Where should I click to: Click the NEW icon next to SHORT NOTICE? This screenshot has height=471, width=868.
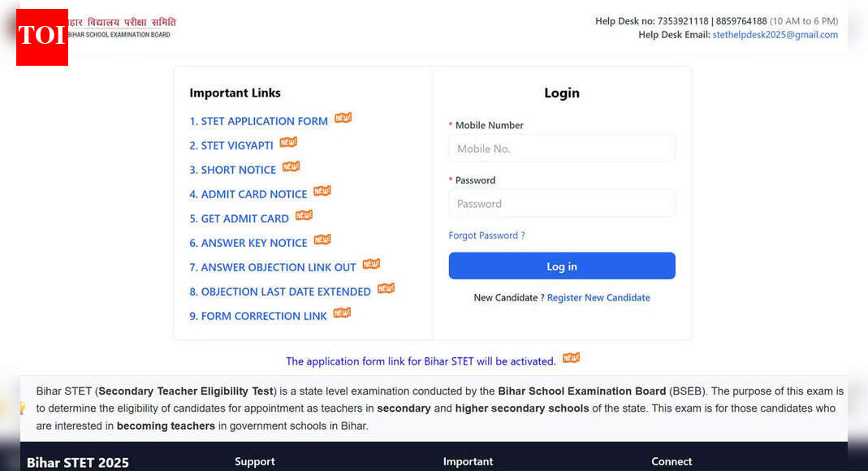pos(291,166)
